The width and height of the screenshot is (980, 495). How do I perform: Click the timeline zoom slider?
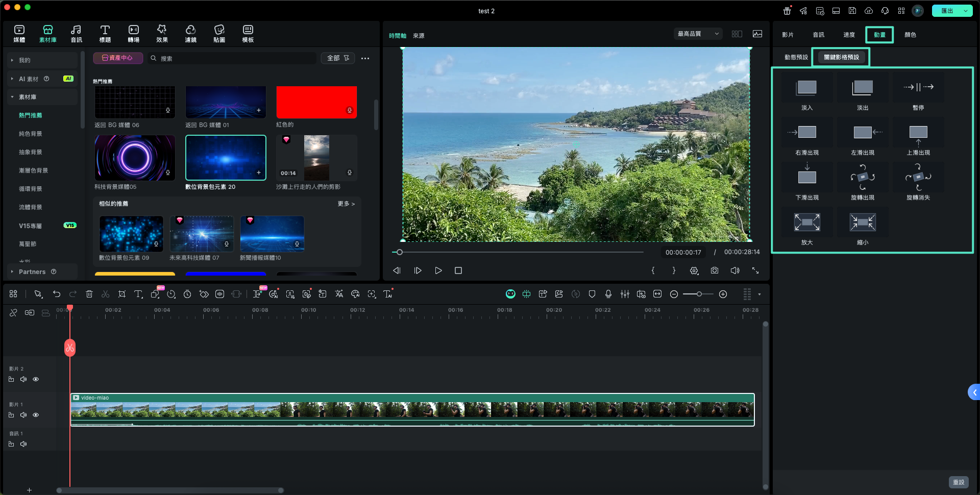click(698, 294)
